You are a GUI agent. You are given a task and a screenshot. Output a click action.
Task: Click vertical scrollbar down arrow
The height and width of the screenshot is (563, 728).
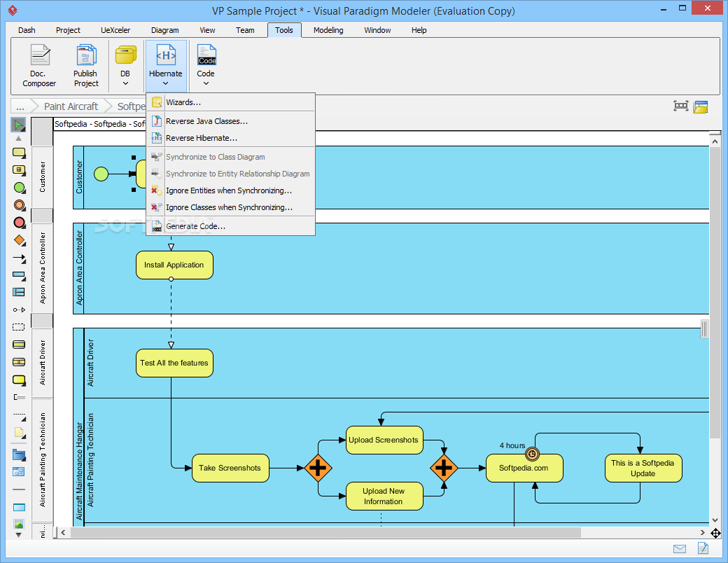[x=715, y=520]
